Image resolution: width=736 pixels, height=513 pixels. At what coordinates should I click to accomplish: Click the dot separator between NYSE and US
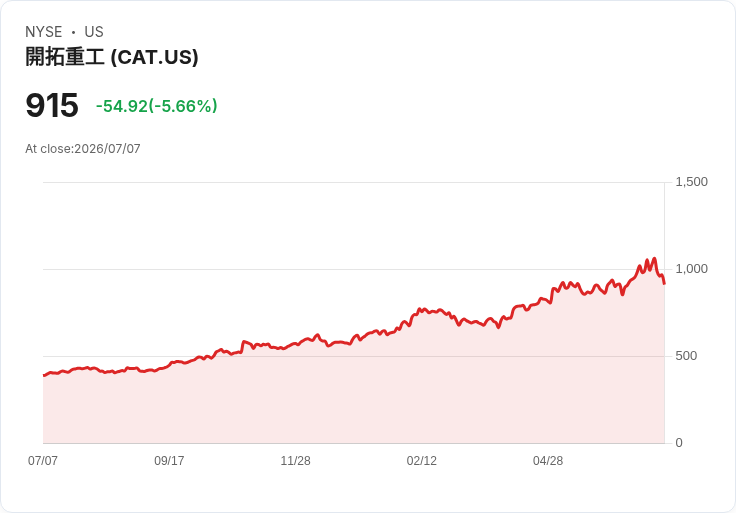click(x=73, y=32)
